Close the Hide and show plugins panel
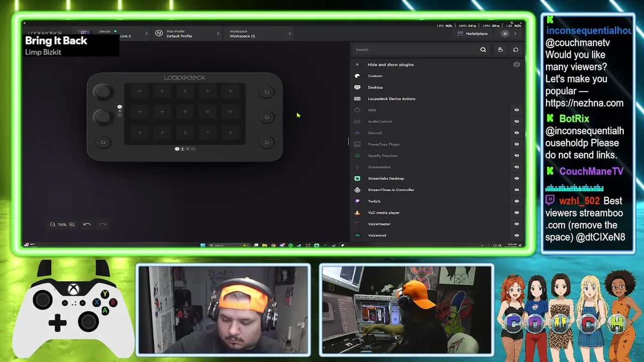The image size is (644, 362). 357,64
